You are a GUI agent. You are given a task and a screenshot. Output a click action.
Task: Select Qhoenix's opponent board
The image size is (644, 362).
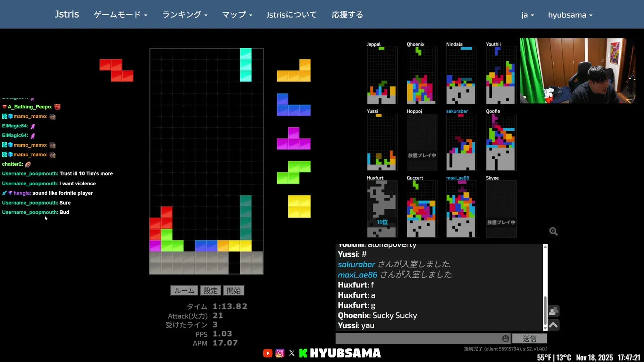coord(422,75)
